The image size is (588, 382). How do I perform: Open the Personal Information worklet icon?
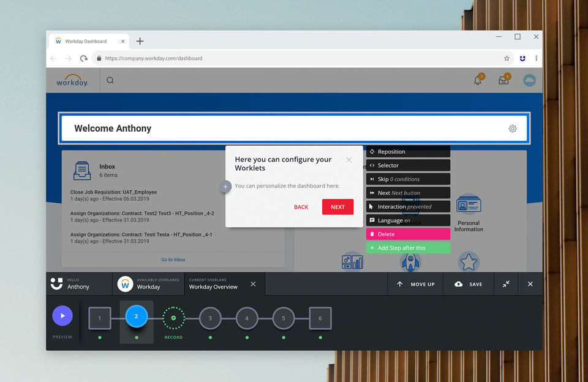click(x=469, y=204)
